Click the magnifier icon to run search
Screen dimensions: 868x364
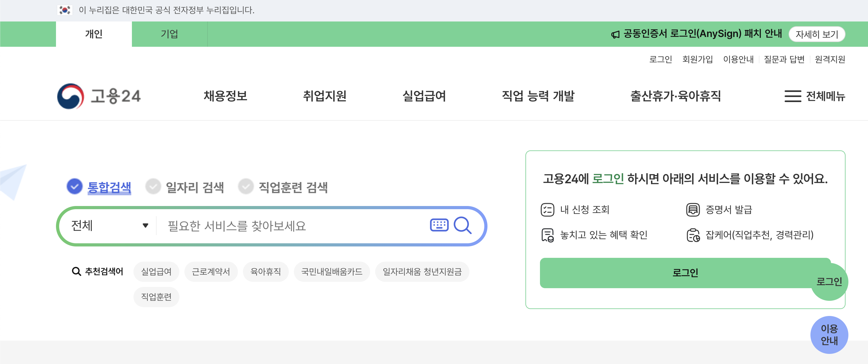[463, 226]
